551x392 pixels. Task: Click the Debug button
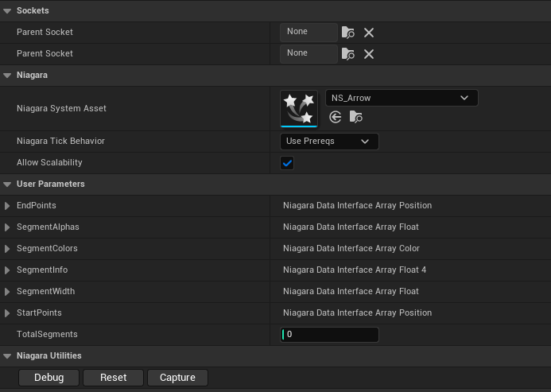click(49, 378)
